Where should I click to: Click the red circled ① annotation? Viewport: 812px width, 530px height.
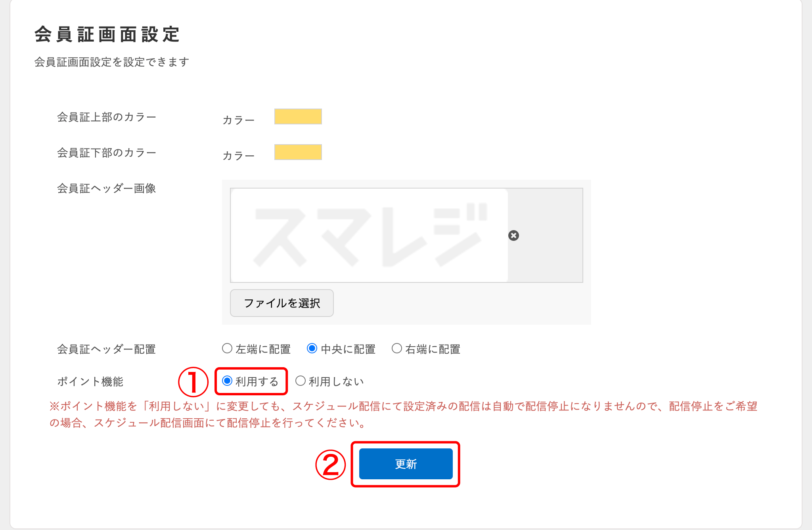pos(193,381)
